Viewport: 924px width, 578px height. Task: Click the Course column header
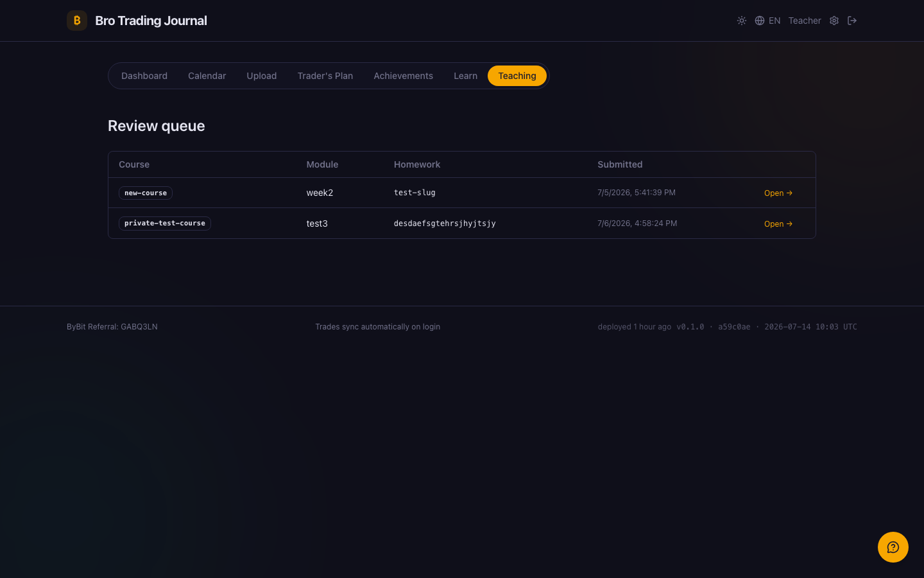pos(134,164)
